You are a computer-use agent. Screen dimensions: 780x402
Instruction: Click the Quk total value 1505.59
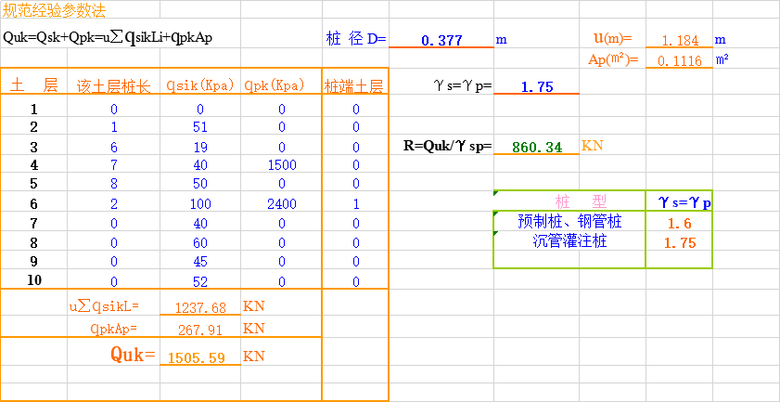(x=200, y=357)
